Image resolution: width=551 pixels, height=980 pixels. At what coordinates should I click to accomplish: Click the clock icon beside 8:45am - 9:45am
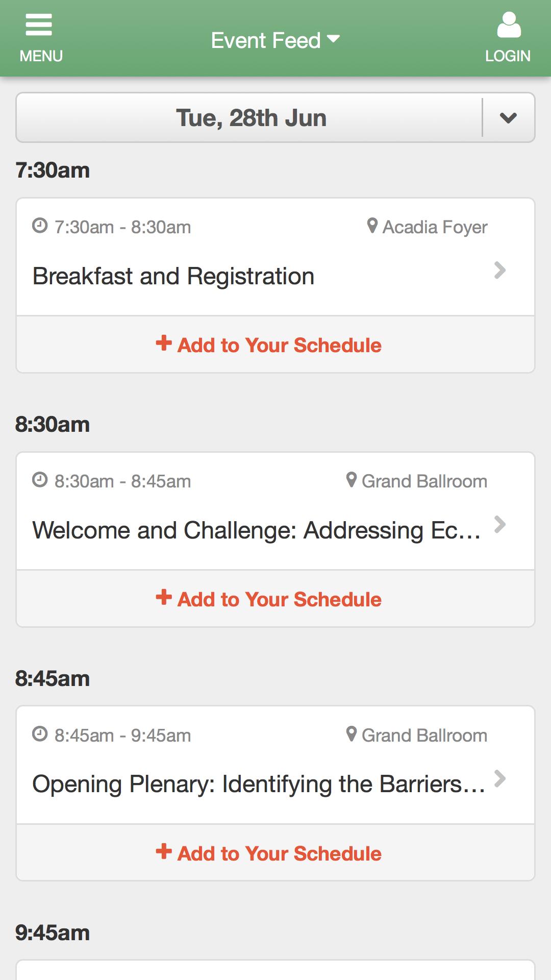coord(40,733)
